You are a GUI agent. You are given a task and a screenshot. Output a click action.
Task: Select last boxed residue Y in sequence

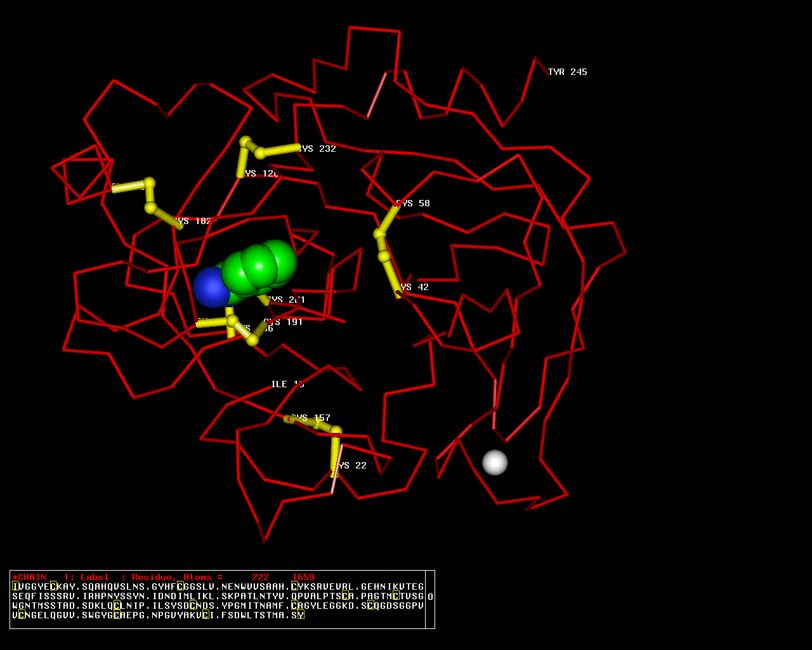[301, 615]
